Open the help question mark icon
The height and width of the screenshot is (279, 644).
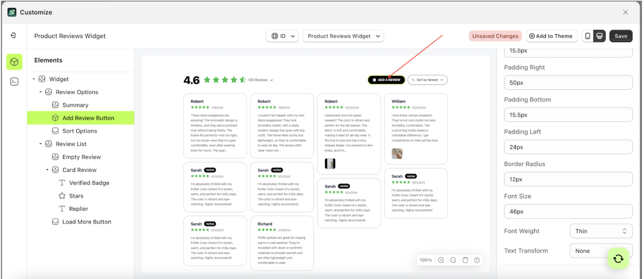[x=477, y=260]
